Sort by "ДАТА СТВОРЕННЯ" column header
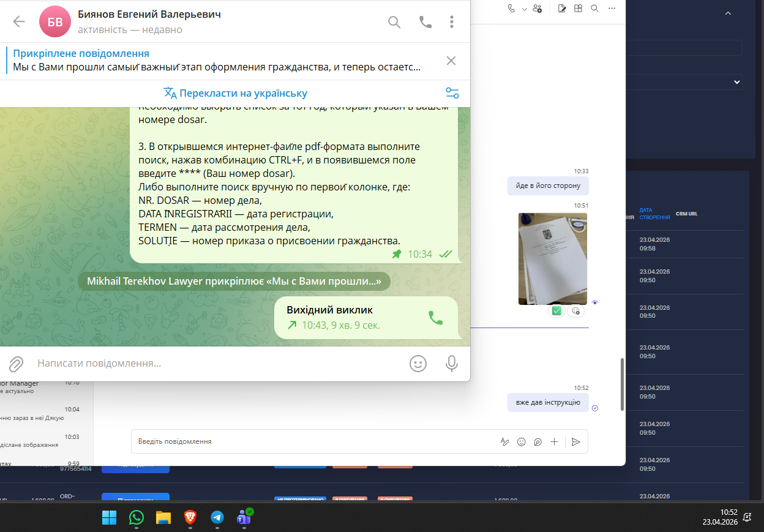 pos(654,214)
